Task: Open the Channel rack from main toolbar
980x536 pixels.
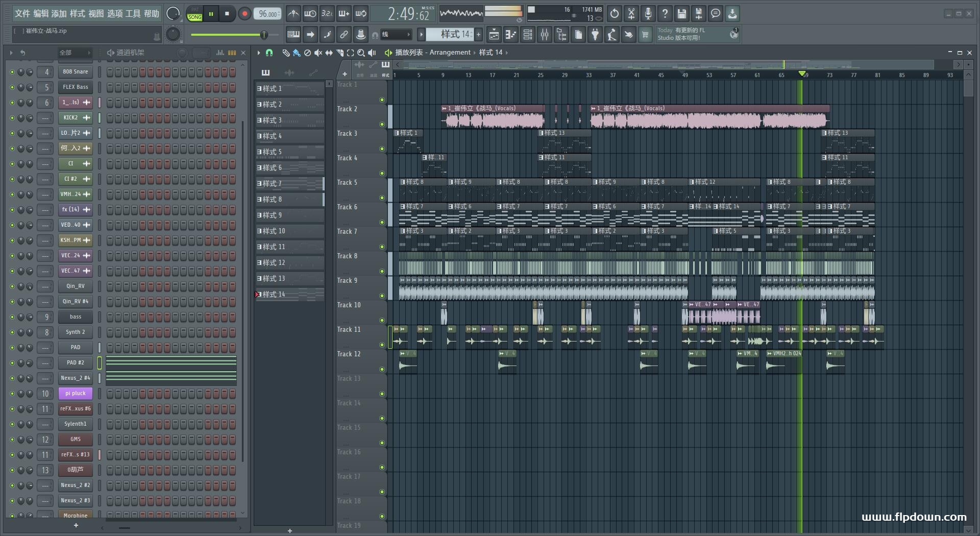Action: coord(528,35)
